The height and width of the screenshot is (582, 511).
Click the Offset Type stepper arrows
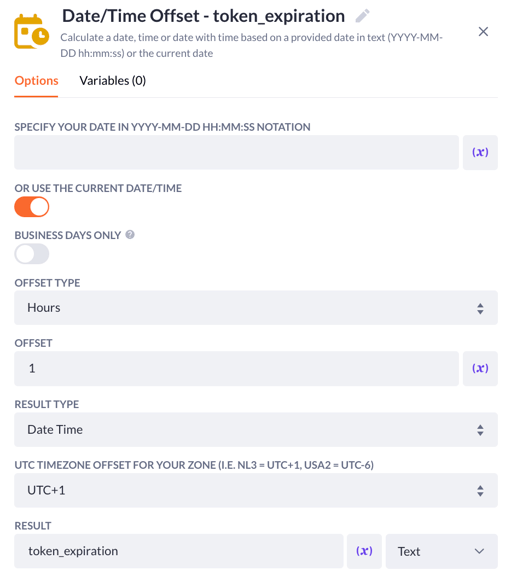[x=480, y=308]
